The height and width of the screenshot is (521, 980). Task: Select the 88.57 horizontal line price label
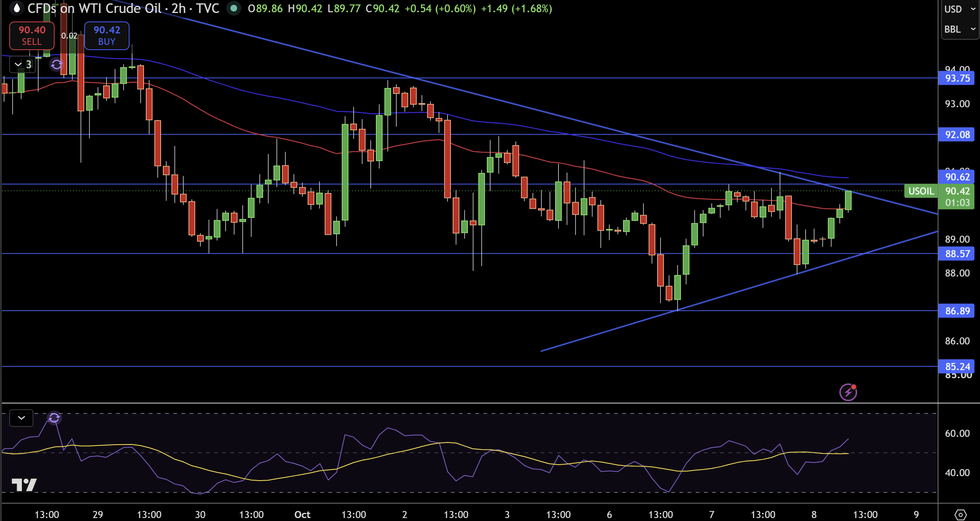point(957,254)
